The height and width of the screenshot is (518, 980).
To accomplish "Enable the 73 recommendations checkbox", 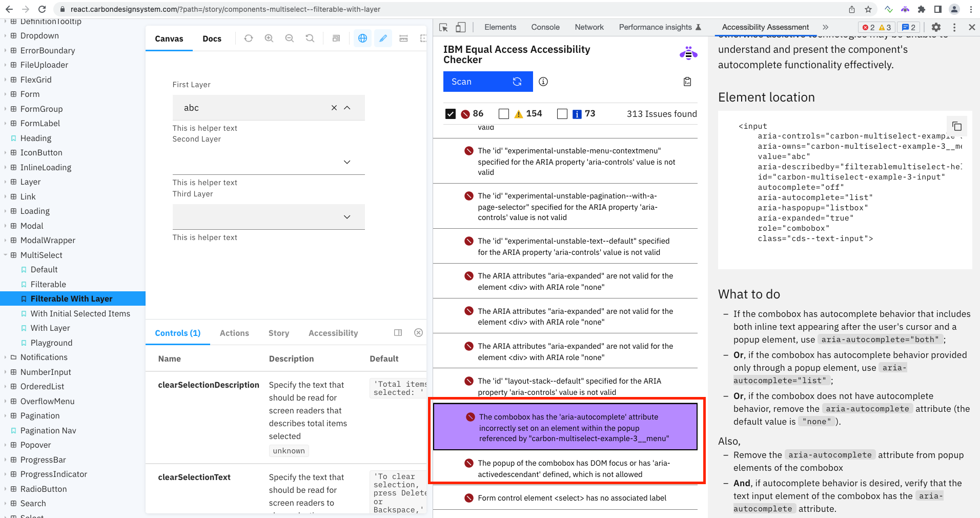I will 562,114.
